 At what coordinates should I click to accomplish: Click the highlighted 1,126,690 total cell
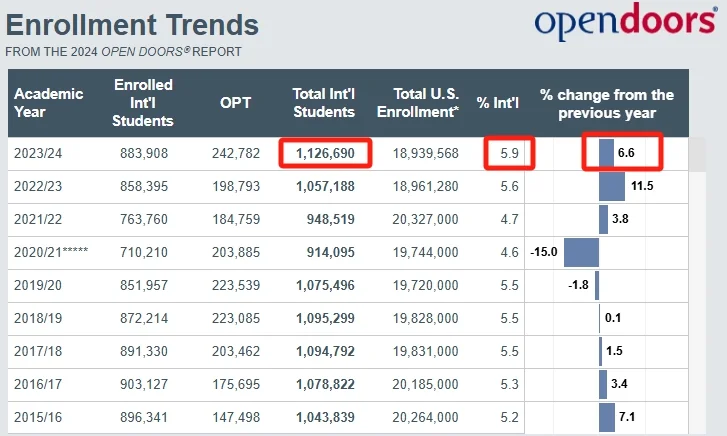326,153
